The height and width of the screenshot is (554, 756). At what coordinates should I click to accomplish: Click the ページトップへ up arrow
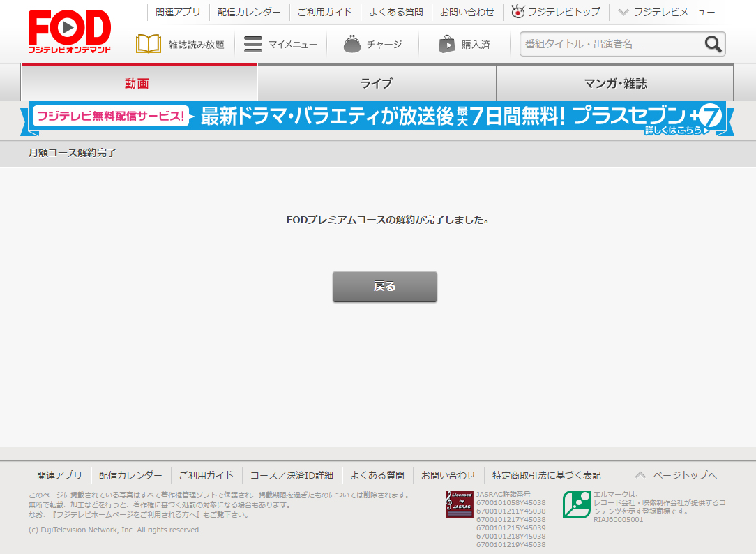click(x=640, y=475)
